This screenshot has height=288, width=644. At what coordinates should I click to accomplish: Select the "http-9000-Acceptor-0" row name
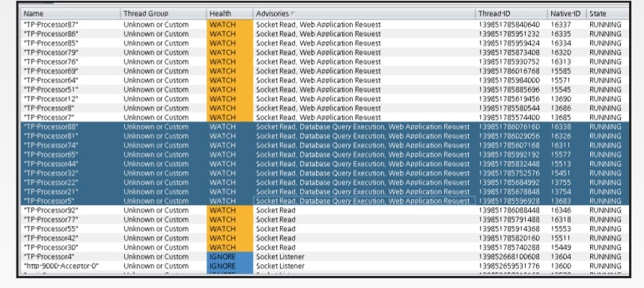[x=61, y=266]
